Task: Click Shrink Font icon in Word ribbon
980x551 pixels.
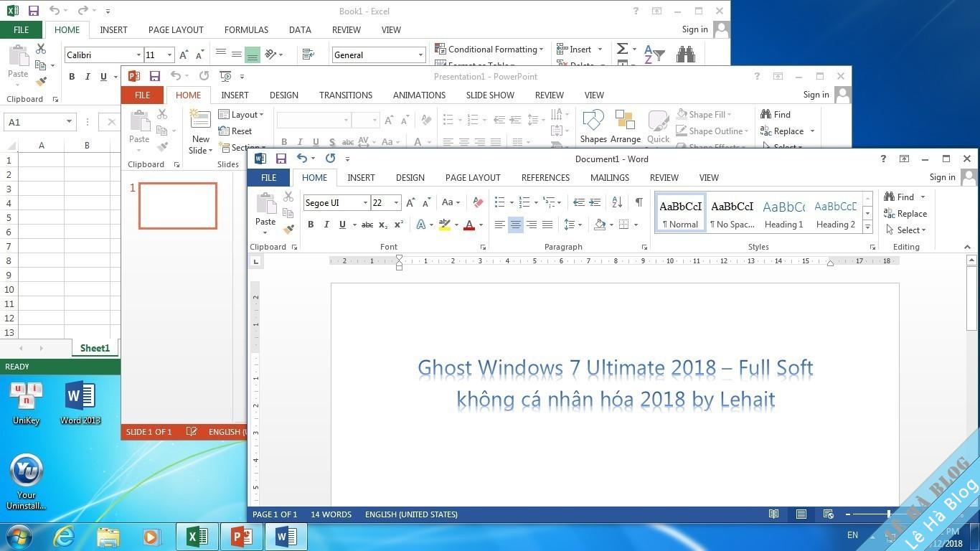Action: point(426,203)
